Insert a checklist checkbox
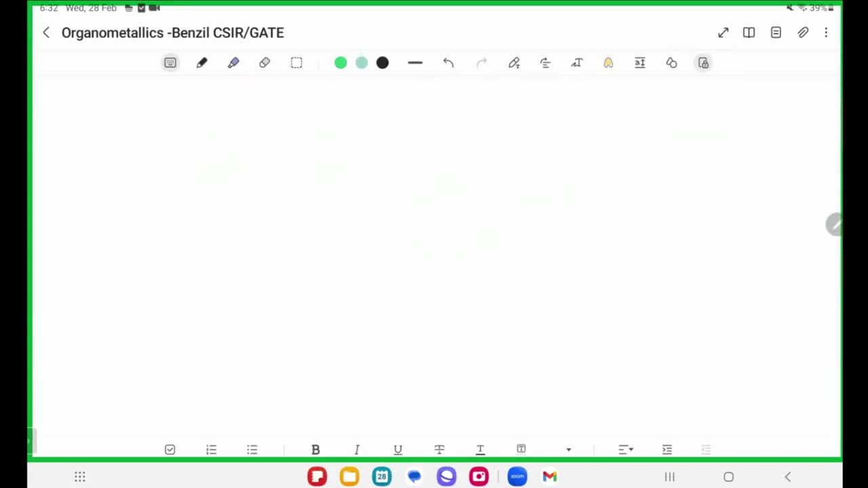 coord(170,449)
